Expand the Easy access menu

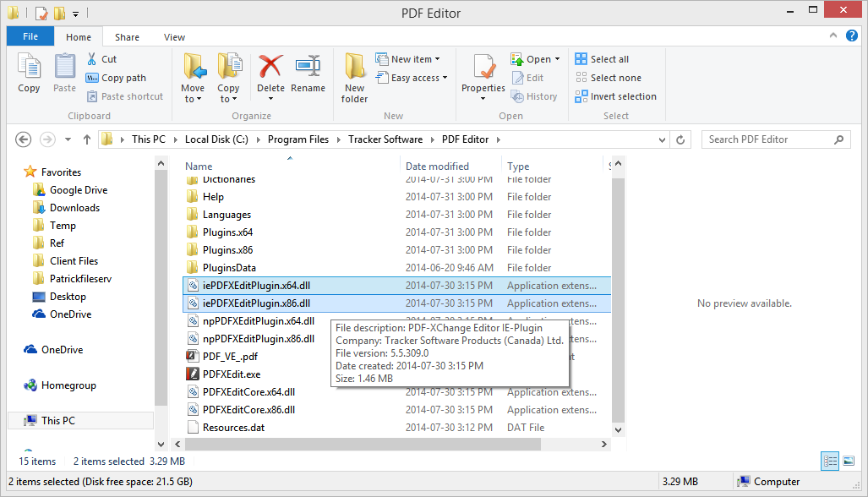point(412,78)
